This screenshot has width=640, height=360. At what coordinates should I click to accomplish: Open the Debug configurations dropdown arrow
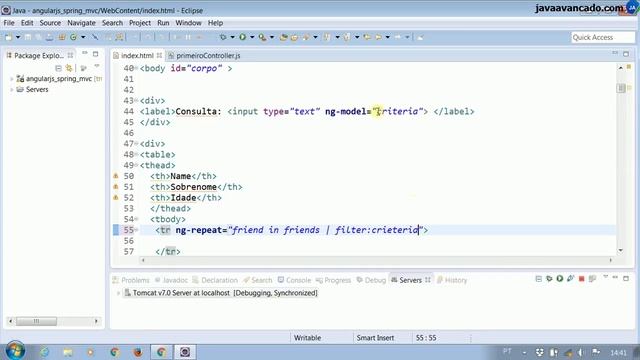click(x=232, y=37)
